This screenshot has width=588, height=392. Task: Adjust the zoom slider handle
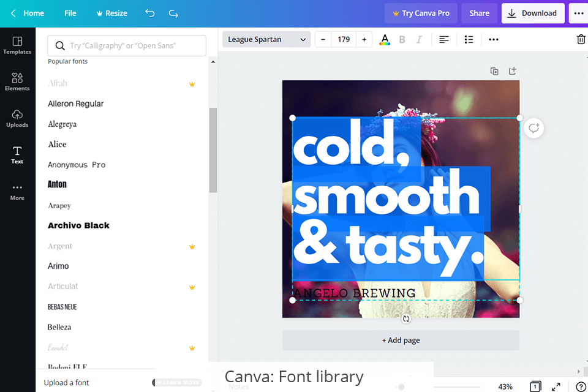(401, 386)
